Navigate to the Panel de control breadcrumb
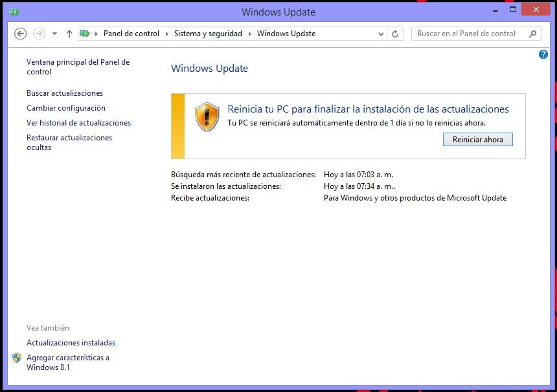Screen dimensions: 557x392 click(131, 33)
